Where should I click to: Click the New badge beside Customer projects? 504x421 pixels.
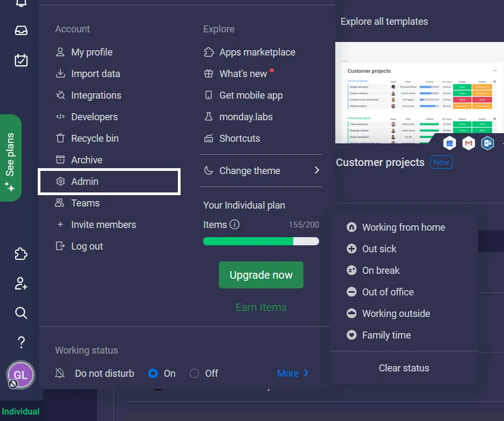pyautogui.click(x=441, y=162)
